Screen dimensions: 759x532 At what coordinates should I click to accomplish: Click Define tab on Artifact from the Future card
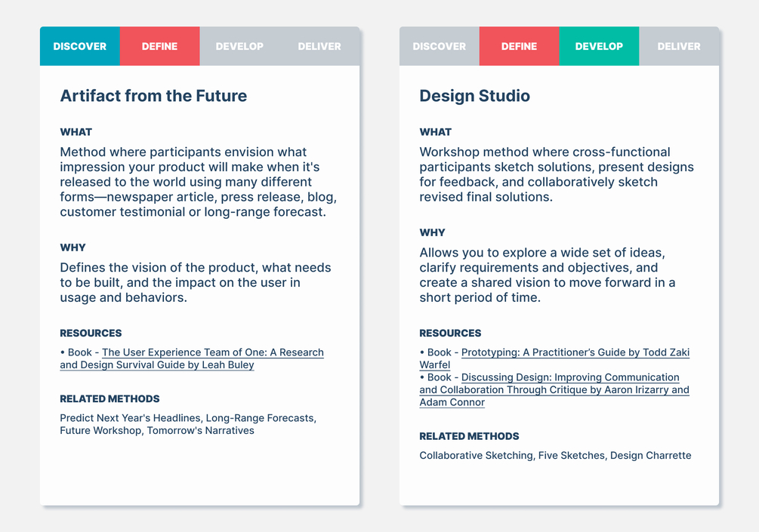click(x=160, y=46)
